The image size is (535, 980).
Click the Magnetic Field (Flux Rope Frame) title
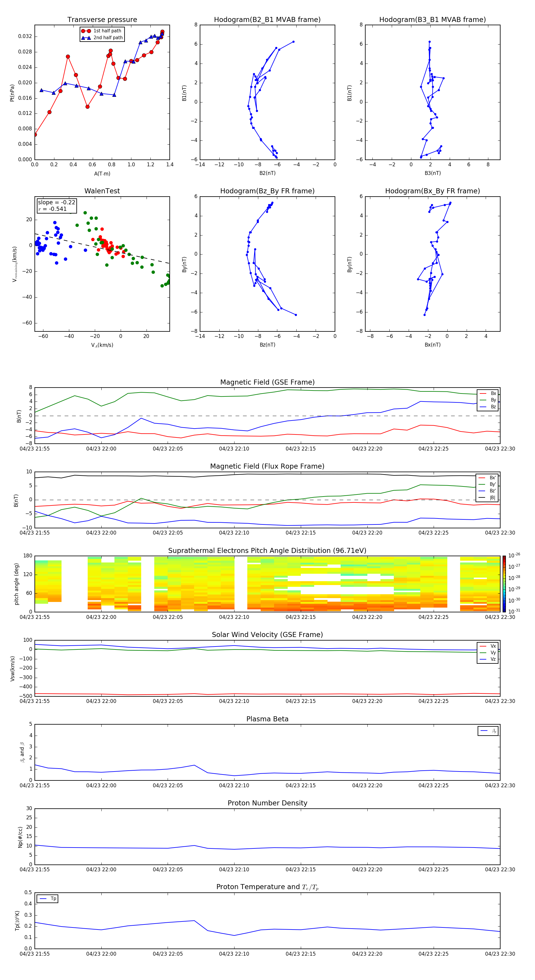pyautogui.click(x=267, y=467)
